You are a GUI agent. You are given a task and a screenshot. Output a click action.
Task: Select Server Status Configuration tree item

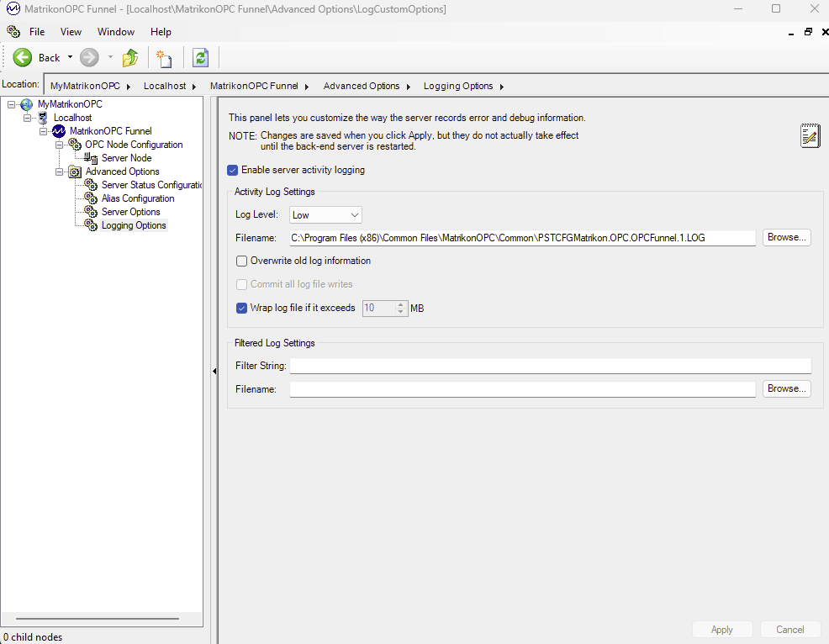pyautogui.click(x=151, y=184)
